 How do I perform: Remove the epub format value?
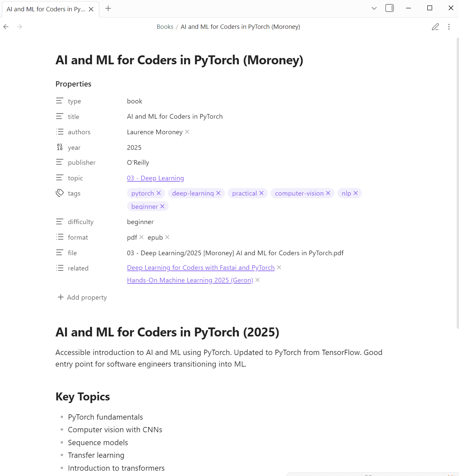(167, 237)
